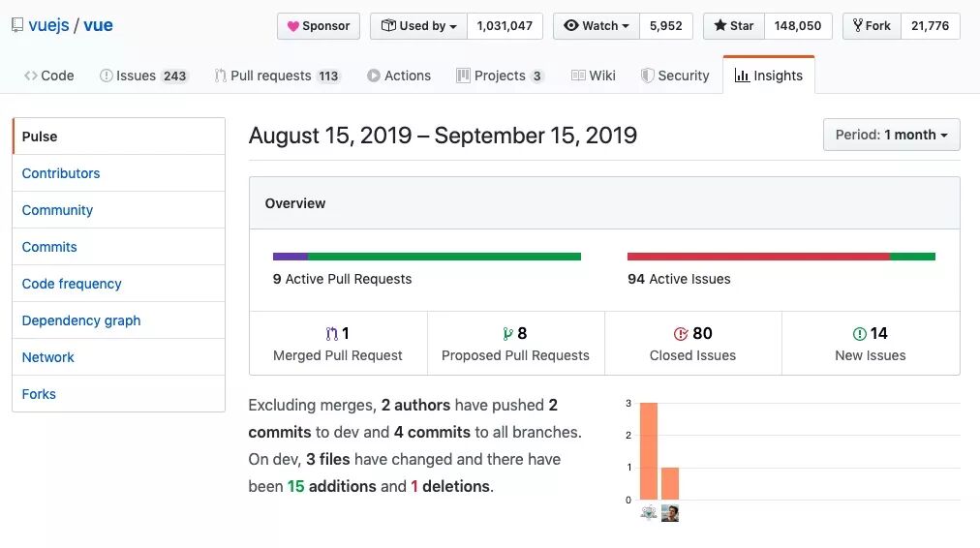The width and height of the screenshot is (980, 548).
Task: Click the merged pull request icon beside 1
Action: [x=331, y=334]
